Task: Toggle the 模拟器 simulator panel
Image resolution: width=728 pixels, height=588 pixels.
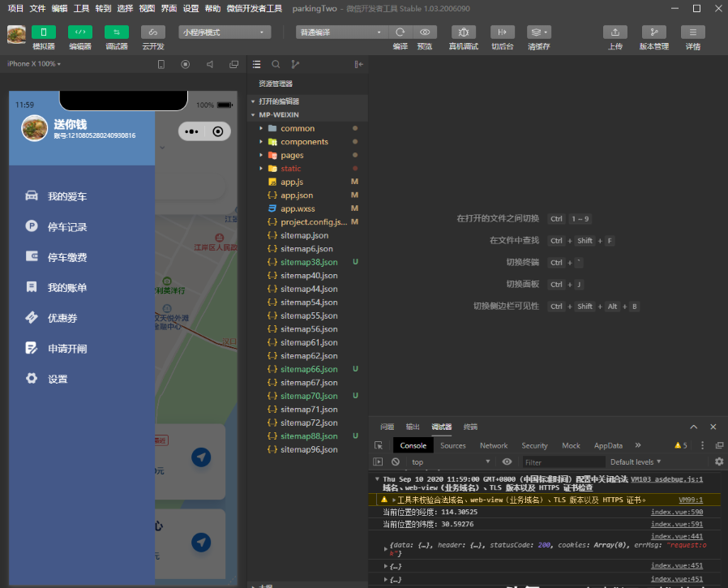Action: tap(44, 32)
